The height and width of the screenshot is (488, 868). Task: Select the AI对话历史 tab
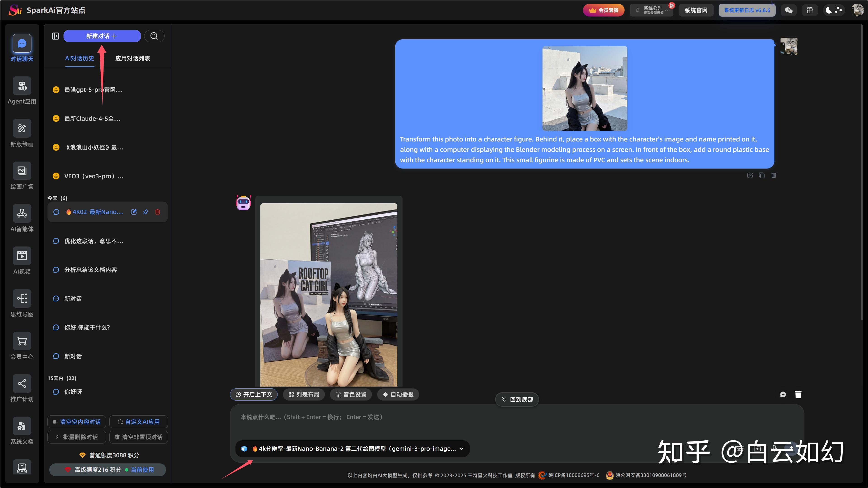(80, 58)
